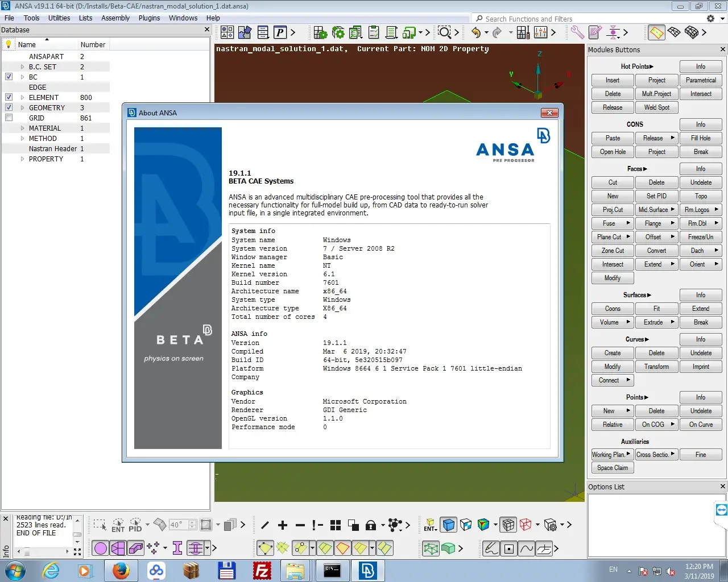Click the four squares grid icon
Viewport: 728px width, 582px height.
[336, 525]
